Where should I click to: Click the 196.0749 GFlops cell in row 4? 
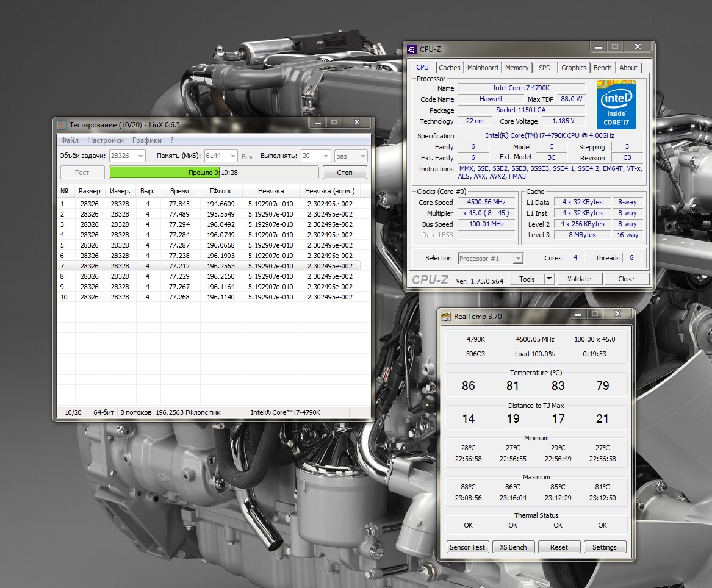click(221, 235)
